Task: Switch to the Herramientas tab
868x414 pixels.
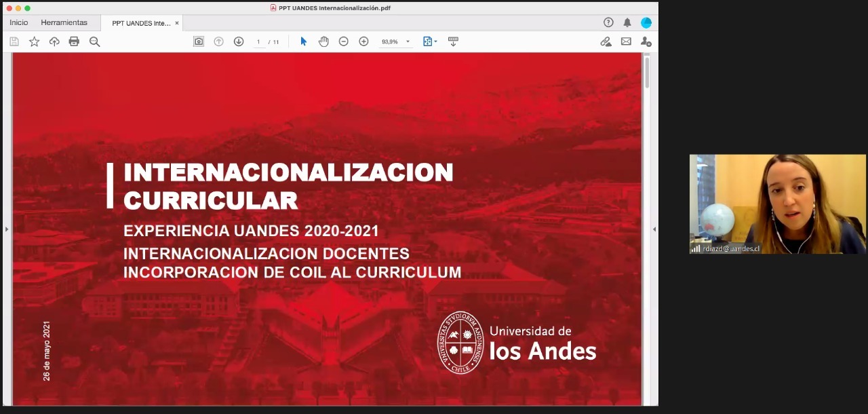Action: [64, 22]
